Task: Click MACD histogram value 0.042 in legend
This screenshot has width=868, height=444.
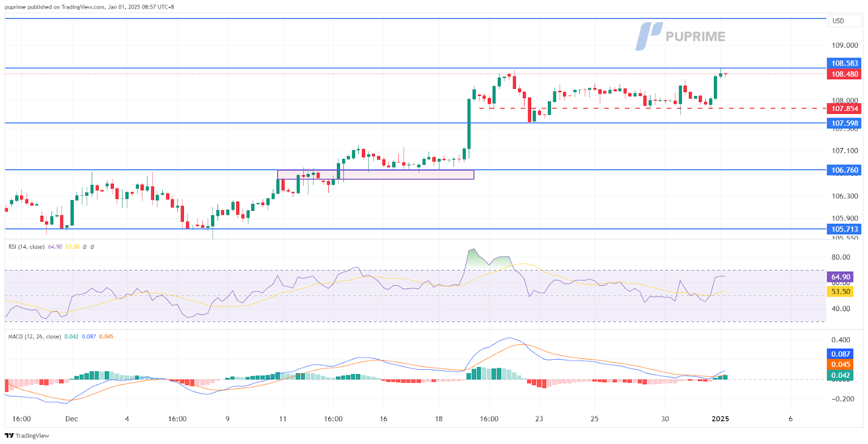Action: click(x=71, y=337)
